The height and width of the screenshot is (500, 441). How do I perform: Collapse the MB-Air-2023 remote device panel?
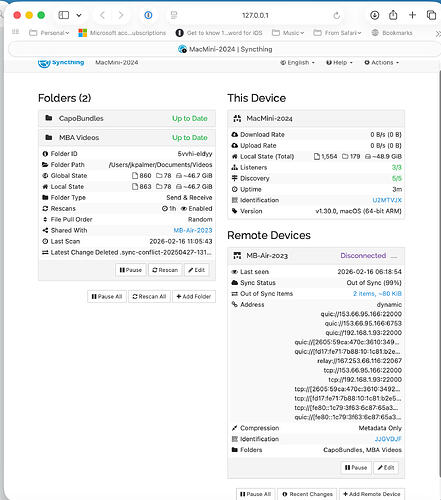point(316,256)
